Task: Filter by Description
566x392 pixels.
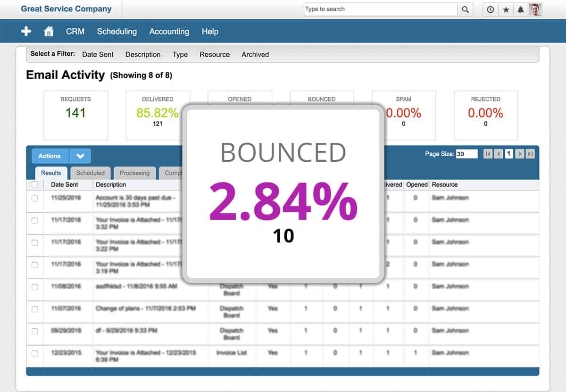Action: tap(143, 54)
